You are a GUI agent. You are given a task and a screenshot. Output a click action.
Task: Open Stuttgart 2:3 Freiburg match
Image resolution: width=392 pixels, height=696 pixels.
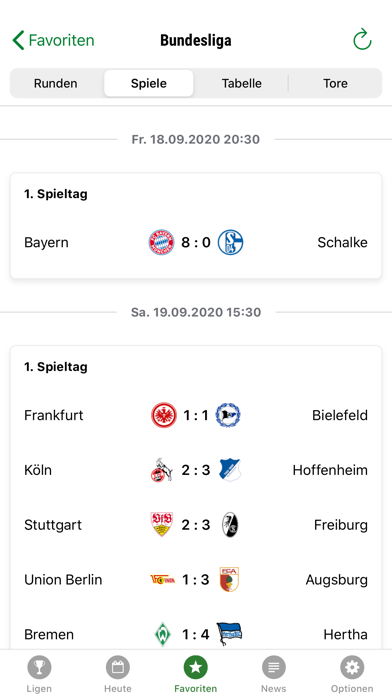coord(196,525)
